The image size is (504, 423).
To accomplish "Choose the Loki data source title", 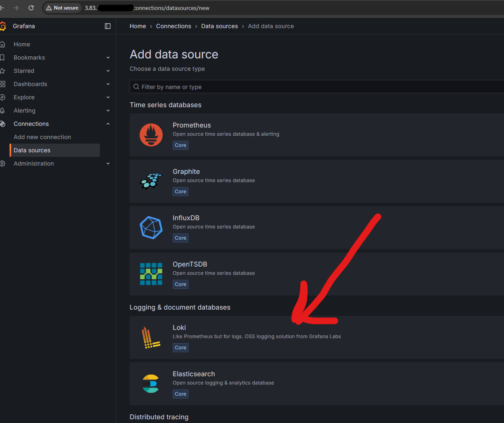I will coord(179,327).
